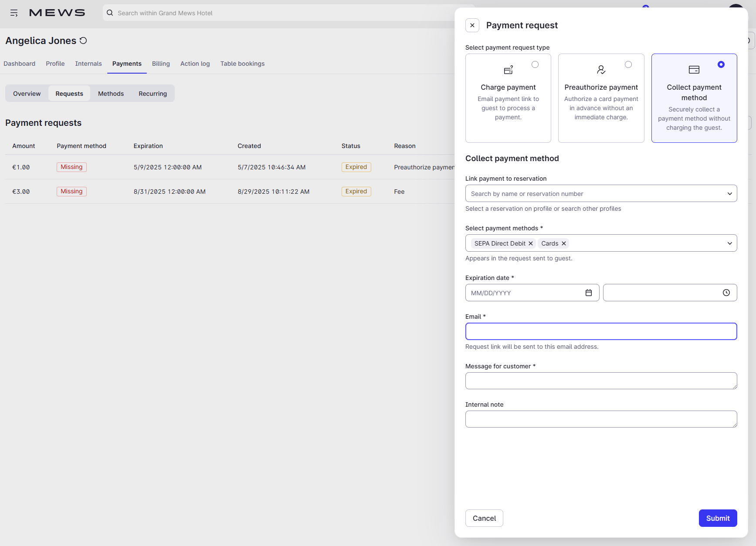Remove SEPA Direct Debit tag
This screenshot has height=546, width=756.
(531, 243)
